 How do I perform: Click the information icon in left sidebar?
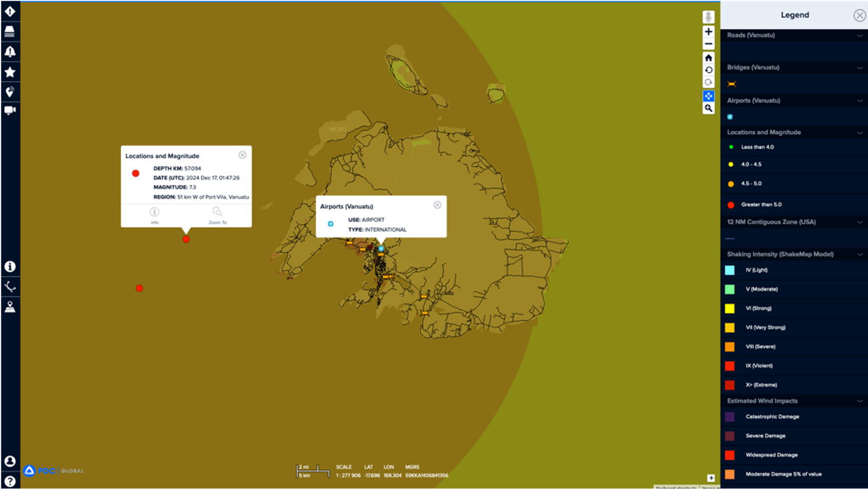(10, 267)
